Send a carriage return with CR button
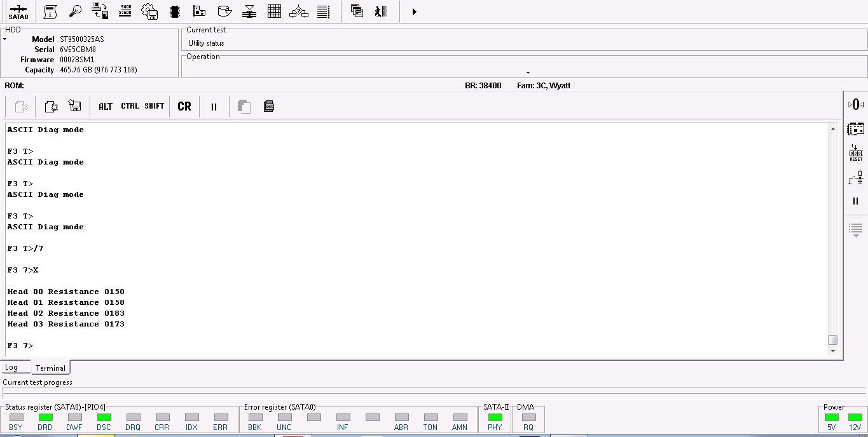 [184, 107]
